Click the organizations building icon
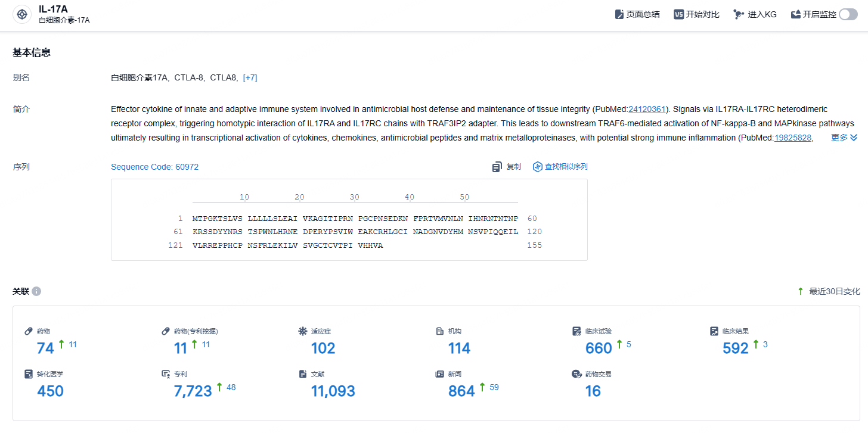The width and height of the screenshot is (868, 433). (439, 331)
